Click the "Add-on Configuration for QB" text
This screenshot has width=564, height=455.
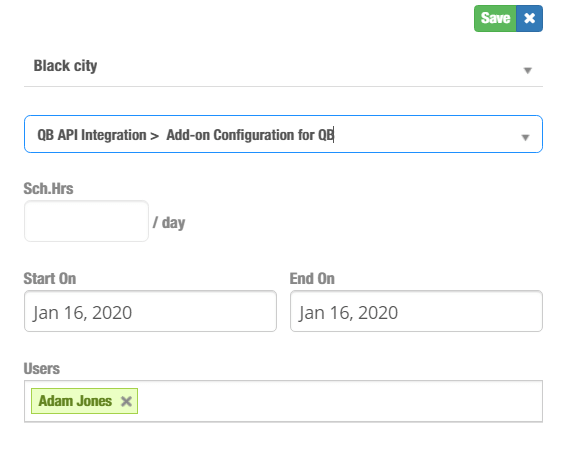point(250,135)
